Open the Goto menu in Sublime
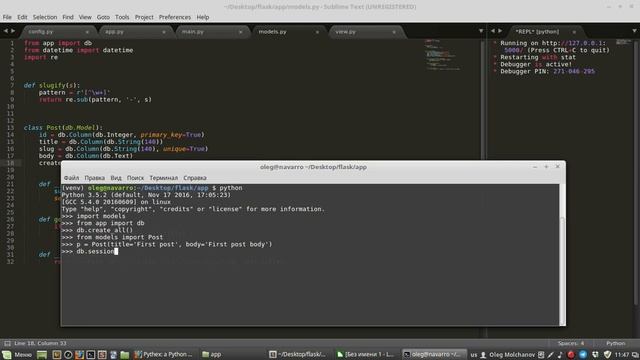Image resolution: width=640 pixels, height=360 pixels. pos(103,17)
